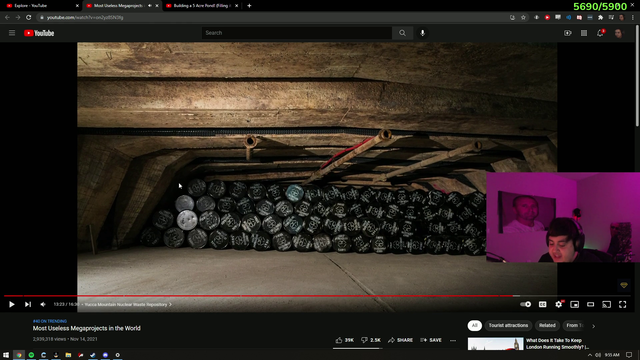The width and height of the screenshot is (640, 360).
Task: Mute the Most Useless Megaprojects tab audio icon
Action: pos(150,6)
